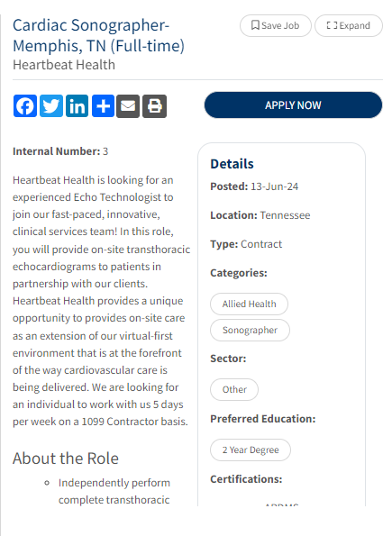This screenshot has height=536, width=392.
Task: Select the Allied Health category tag
Action: click(249, 304)
